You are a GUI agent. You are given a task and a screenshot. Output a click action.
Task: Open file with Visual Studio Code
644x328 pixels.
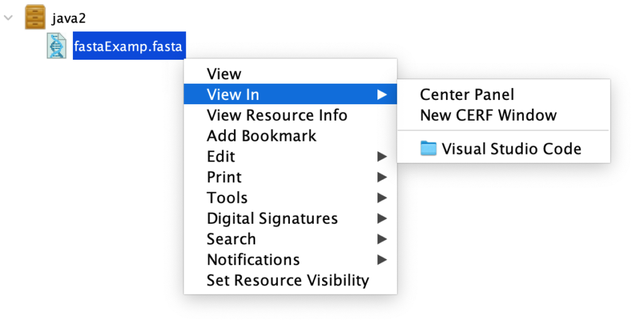pos(511,149)
